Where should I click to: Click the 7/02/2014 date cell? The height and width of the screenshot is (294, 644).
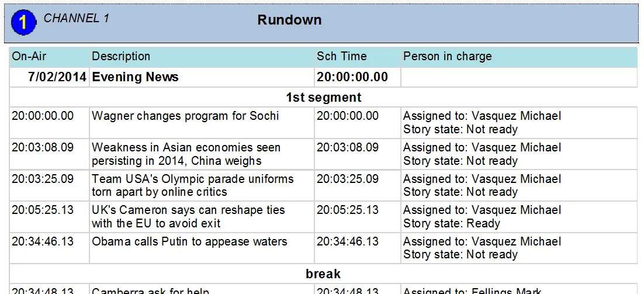[x=57, y=77]
